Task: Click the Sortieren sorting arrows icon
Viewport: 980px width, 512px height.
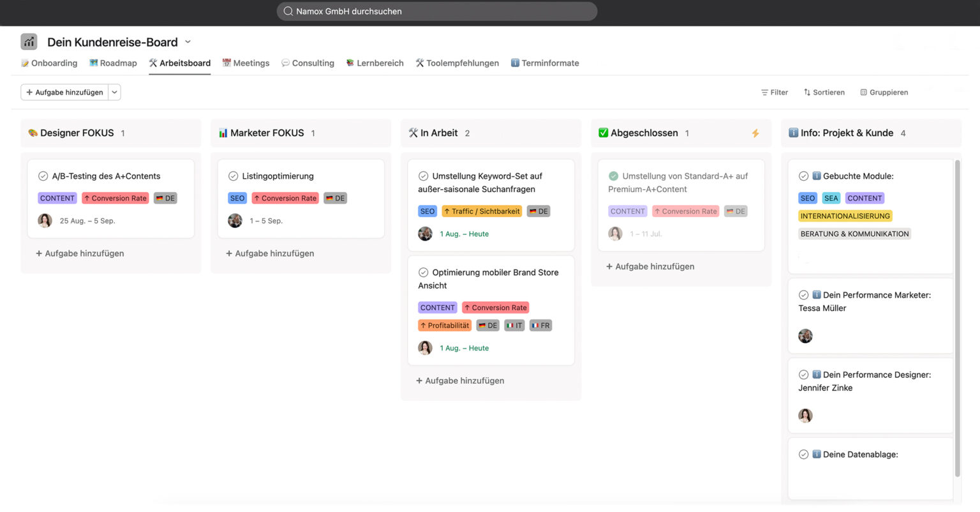Action: pyautogui.click(x=806, y=92)
